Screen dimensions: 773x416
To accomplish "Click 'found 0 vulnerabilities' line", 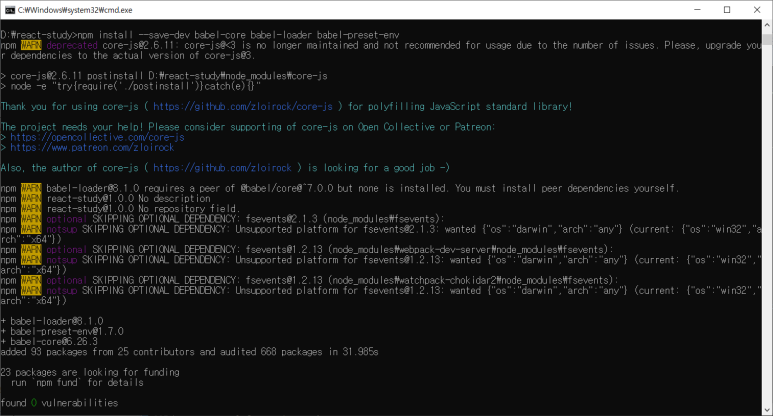I will pyautogui.click(x=59, y=403).
